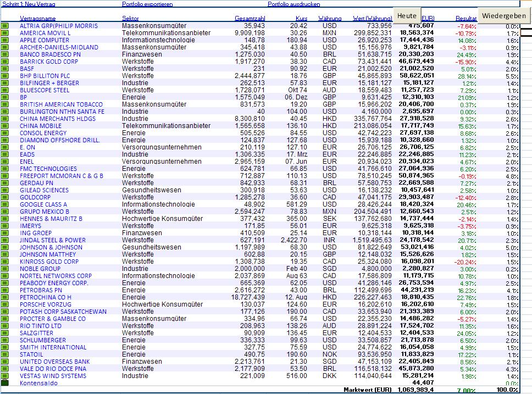The width and height of the screenshot is (532, 394).
Task: Click the green icon beside BRITISH AMERICAN TOBACCO
Action: [4, 104]
